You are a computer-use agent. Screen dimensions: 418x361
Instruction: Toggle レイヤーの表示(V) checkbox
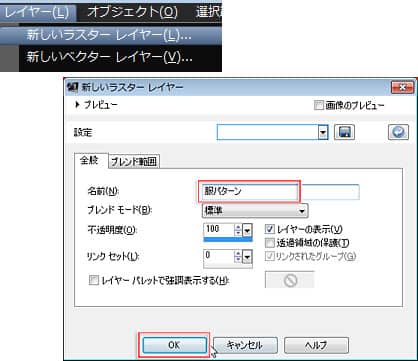tap(269, 229)
